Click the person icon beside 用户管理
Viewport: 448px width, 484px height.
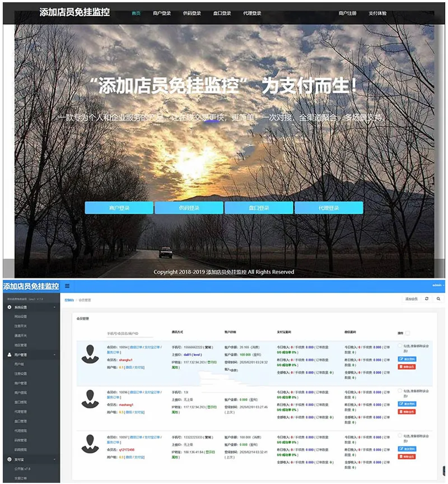click(x=10, y=355)
